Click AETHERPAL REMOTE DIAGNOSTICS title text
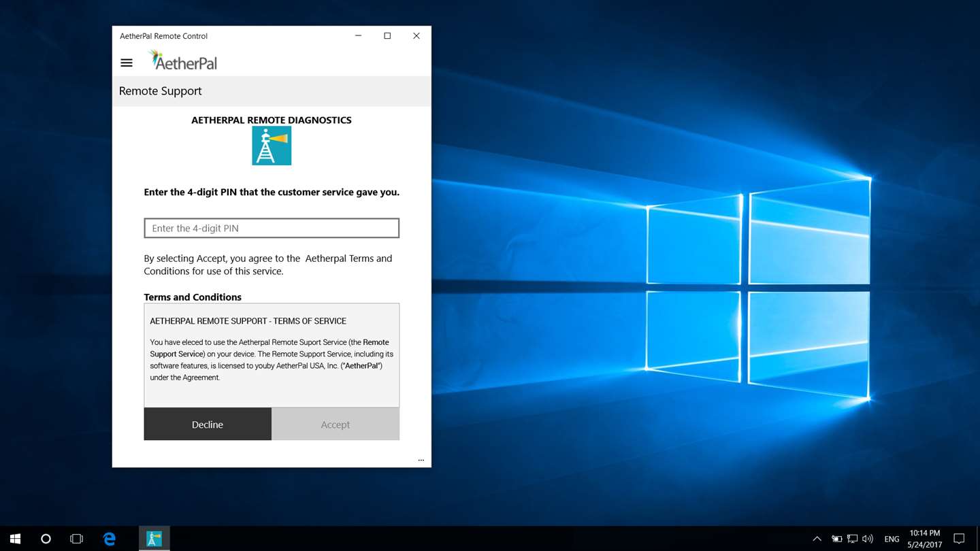 pos(272,120)
